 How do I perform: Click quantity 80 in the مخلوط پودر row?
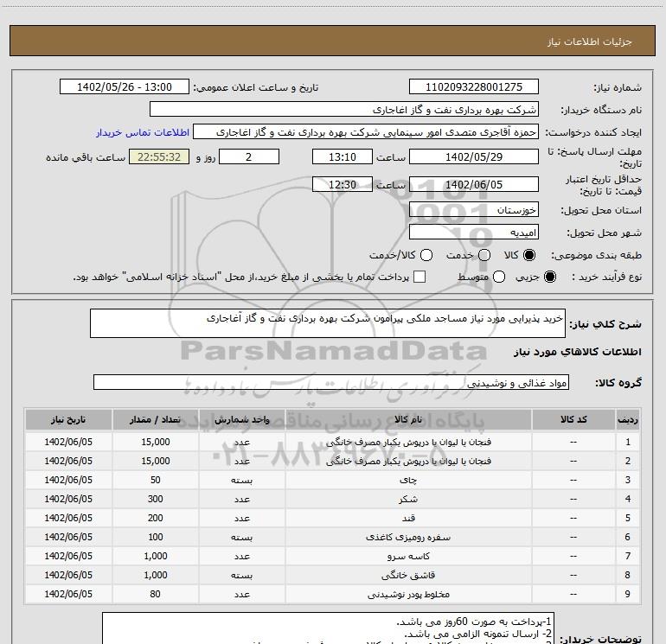(156, 594)
